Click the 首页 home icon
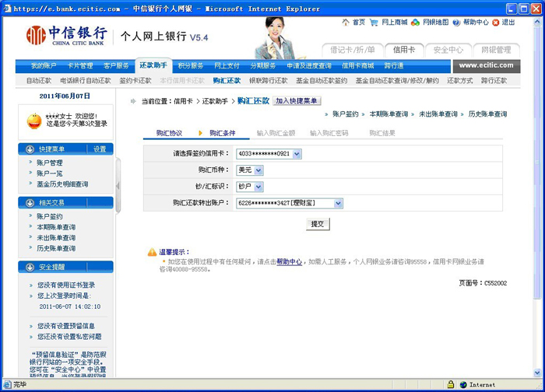Screen dimensions: 545x392 (x=345, y=23)
